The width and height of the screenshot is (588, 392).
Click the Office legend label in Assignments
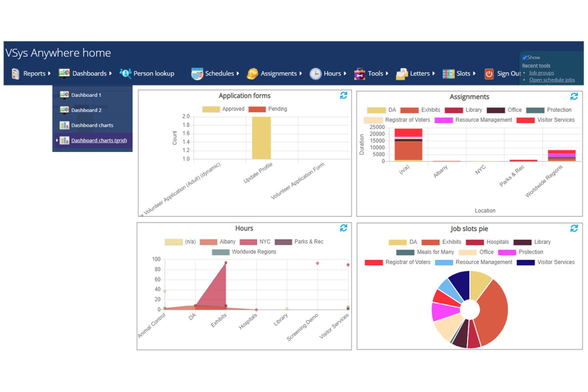point(514,110)
